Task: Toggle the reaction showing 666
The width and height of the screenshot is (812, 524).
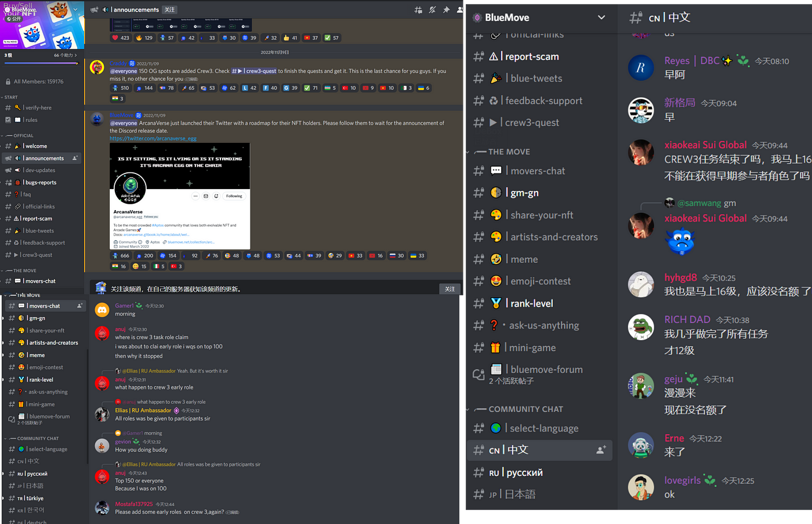Action: pos(121,255)
